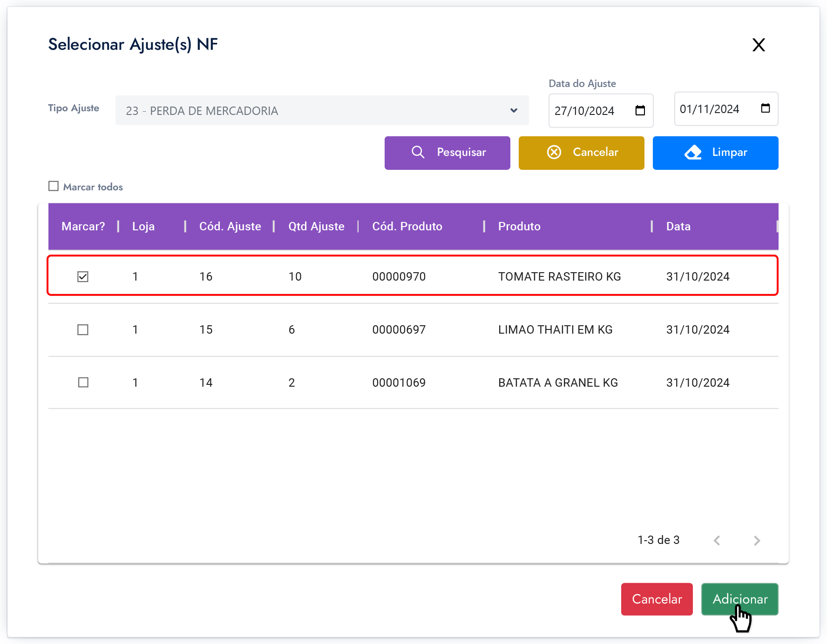Viewport: 827px width, 644px height.
Task: Select product code 00001069 cell
Action: 399,382
